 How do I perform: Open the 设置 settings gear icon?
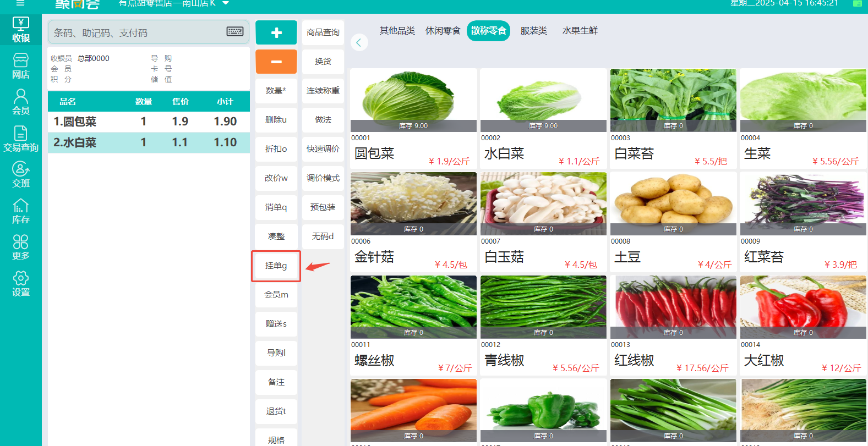pos(21,284)
